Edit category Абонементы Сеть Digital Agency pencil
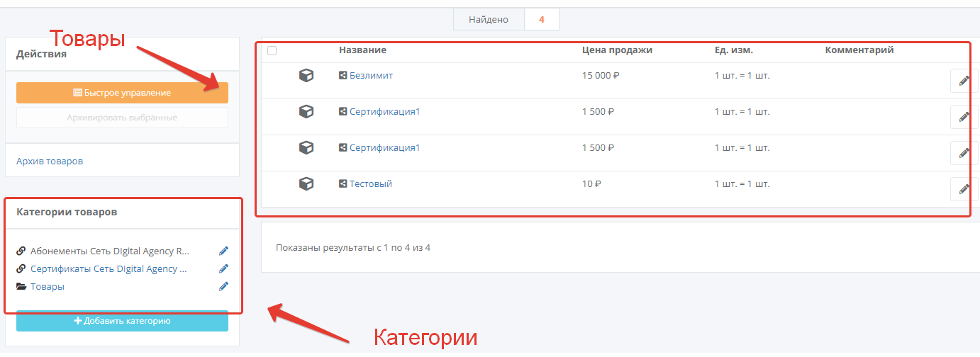The image size is (980, 357). coord(223,251)
